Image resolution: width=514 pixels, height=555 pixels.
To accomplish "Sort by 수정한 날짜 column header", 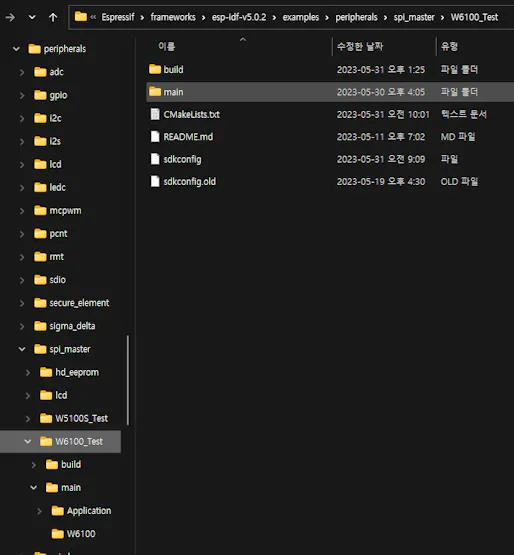I will tap(360, 46).
